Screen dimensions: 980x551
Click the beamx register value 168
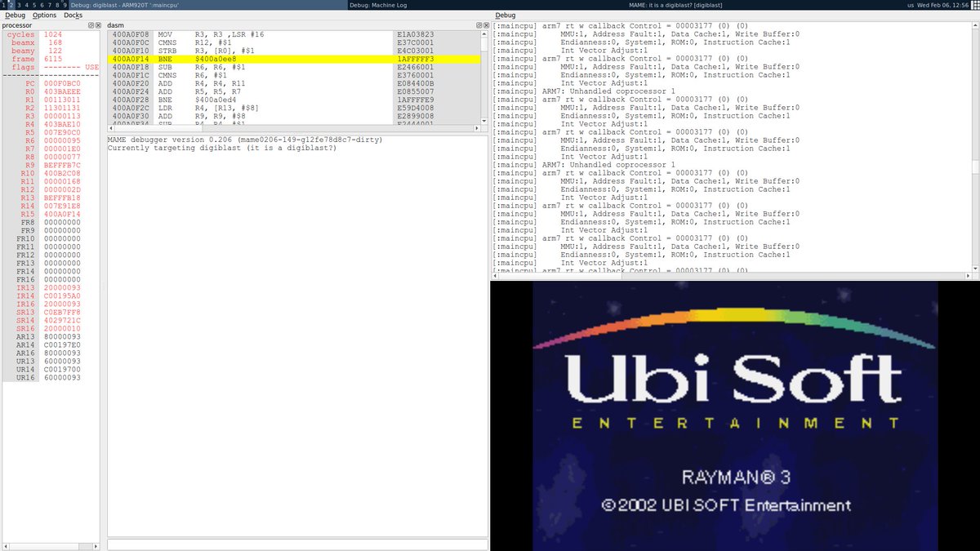(56, 43)
